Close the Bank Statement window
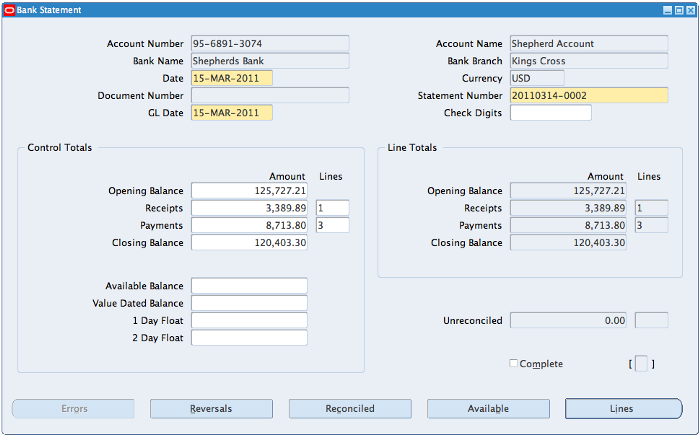 (691, 10)
